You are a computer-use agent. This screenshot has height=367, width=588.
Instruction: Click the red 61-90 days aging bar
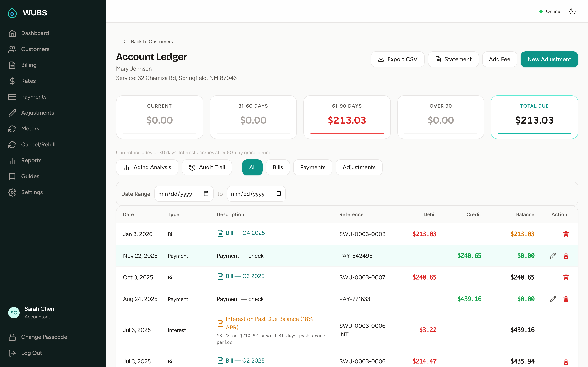[x=347, y=133]
